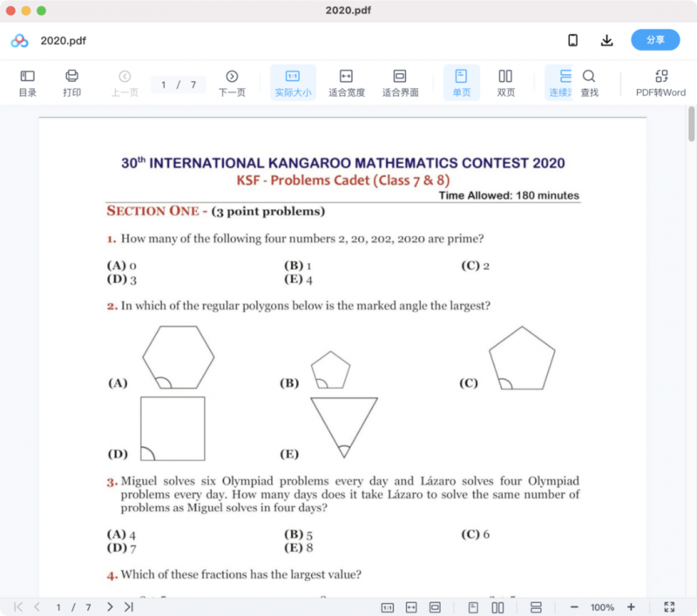
Task: Download the file with download icon
Action: point(606,40)
